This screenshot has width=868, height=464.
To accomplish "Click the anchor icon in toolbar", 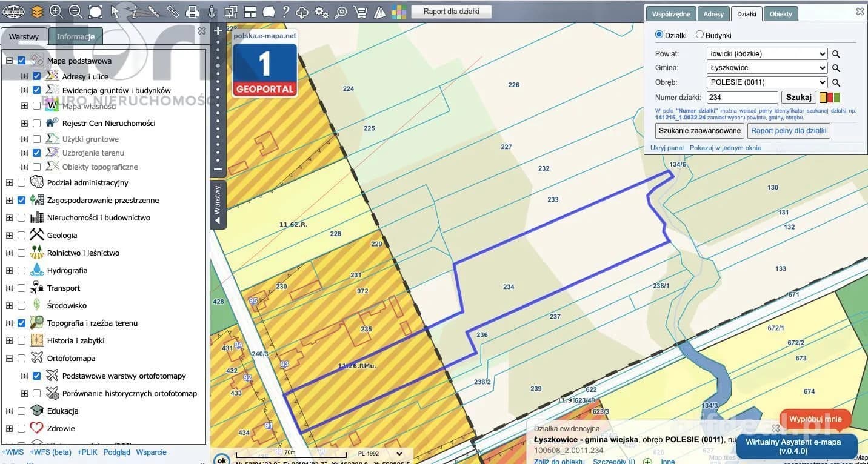I will [211, 12].
